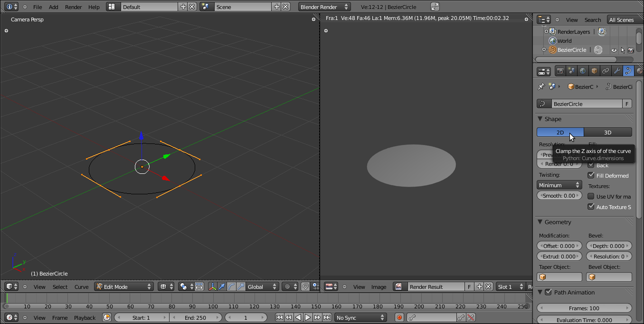Hide BezierCircle using its eye icon
Screen dimensions: 644x324
coord(614,50)
